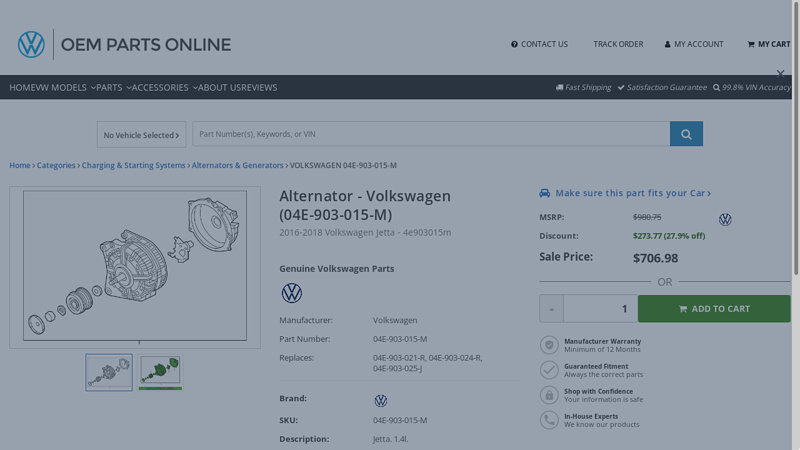
Task: Expand the Accessories menu
Action: [164, 88]
